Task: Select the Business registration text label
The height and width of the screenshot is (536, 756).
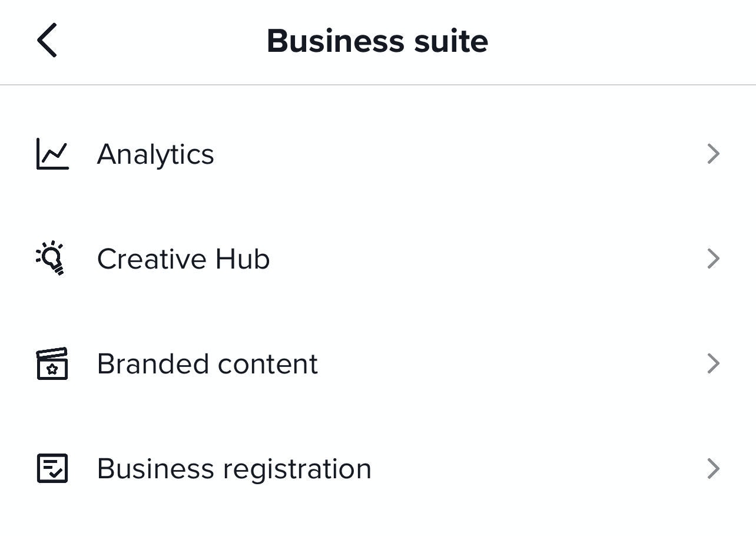Action: 234,469
